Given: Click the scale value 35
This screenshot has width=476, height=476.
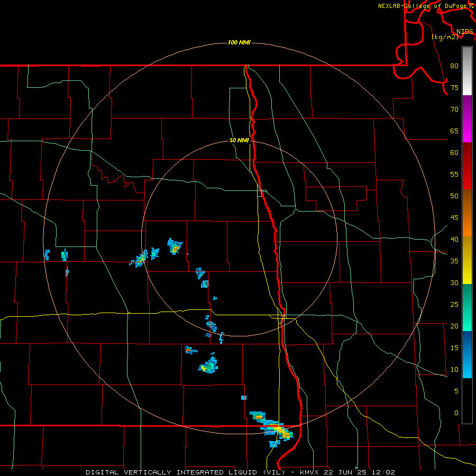Looking at the screenshot, I should (x=454, y=261).
